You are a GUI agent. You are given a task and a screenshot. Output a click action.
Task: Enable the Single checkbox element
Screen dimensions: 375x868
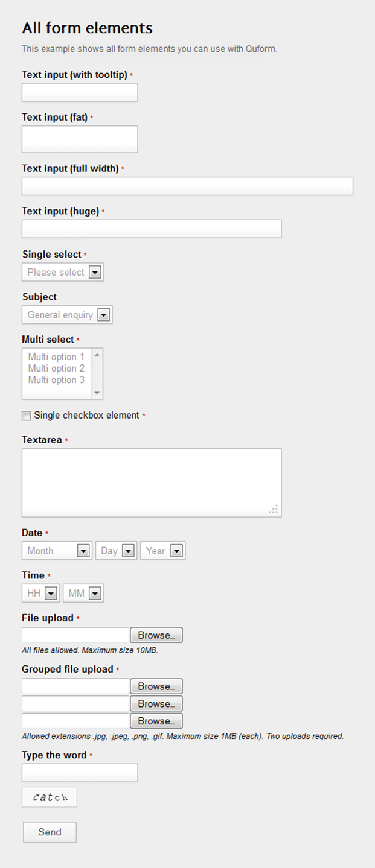(x=26, y=416)
